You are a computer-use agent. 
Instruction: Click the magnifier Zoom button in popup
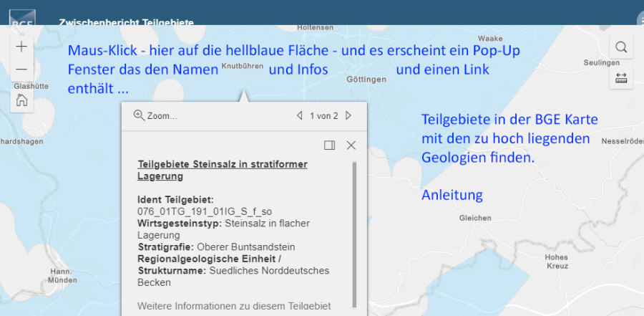tap(155, 115)
